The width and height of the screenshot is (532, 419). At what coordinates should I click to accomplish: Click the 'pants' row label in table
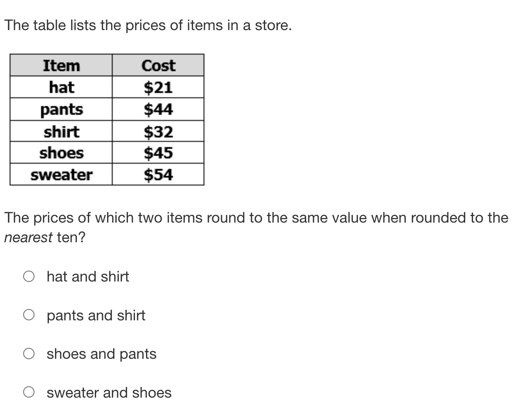(x=61, y=109)
